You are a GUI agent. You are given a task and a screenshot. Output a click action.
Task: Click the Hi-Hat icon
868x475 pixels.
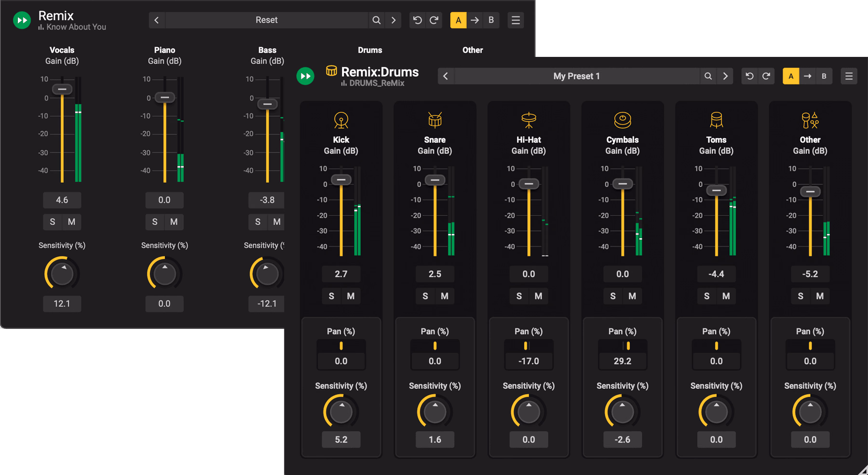pyautogui.click(x=529, y=120)
